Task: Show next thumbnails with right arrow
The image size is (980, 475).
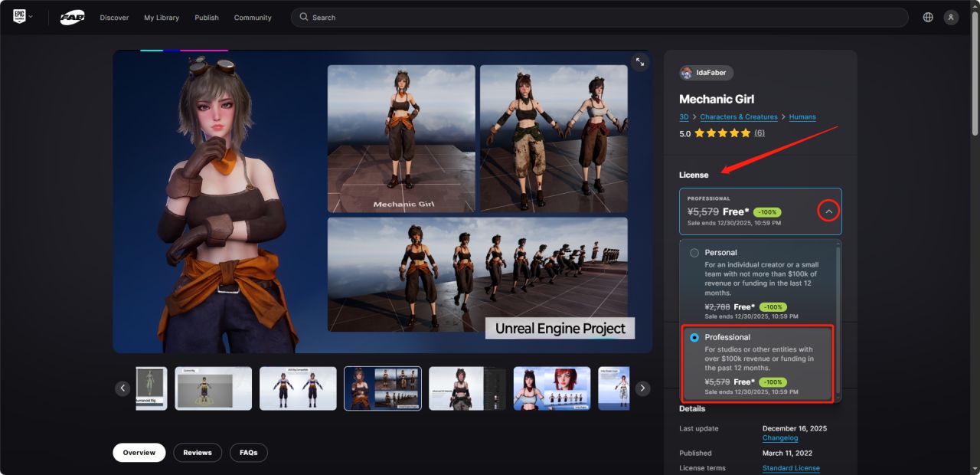Action: pyautogui.click(x=643, y=388)
